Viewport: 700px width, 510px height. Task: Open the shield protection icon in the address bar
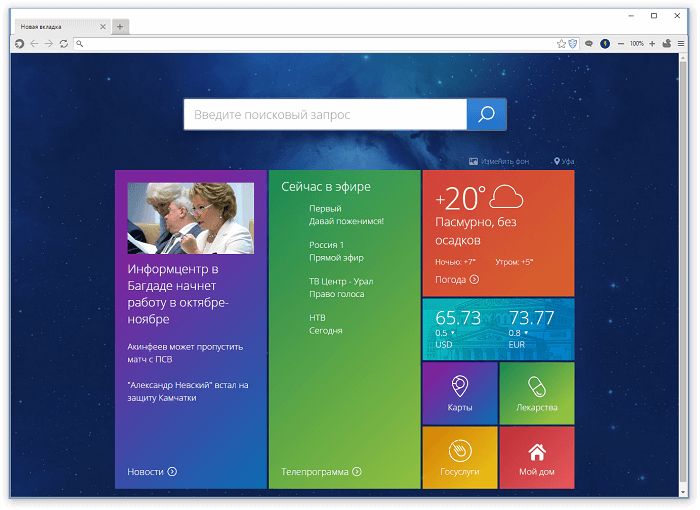(573, 44)
